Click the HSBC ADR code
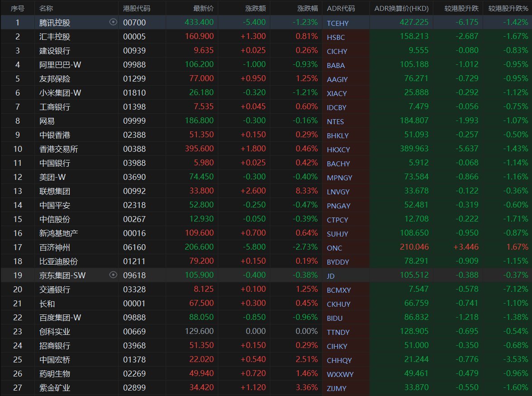532x396 pixels. point(335,37)
